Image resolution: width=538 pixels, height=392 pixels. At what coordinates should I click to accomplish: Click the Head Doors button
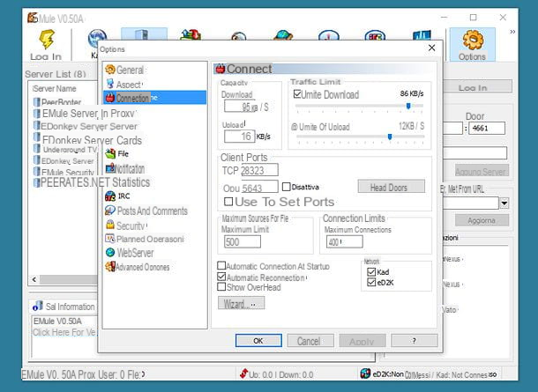tap(391, 187)
